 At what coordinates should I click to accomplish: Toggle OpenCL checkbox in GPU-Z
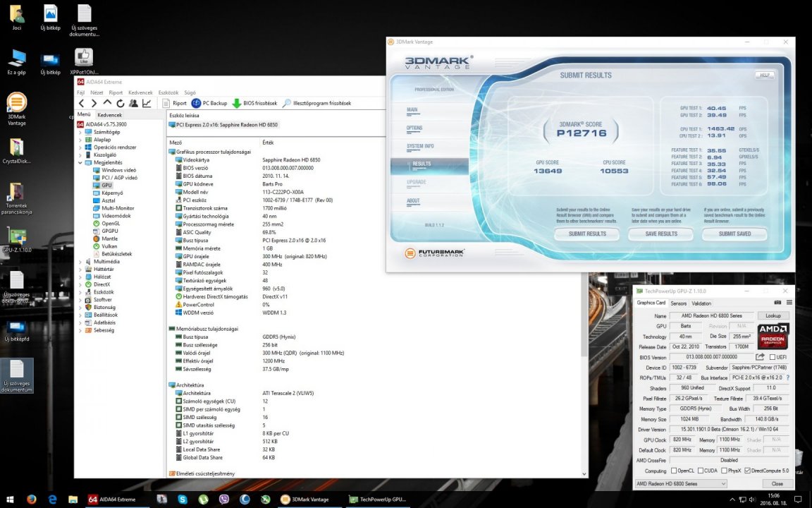click(x=674, y=471)
